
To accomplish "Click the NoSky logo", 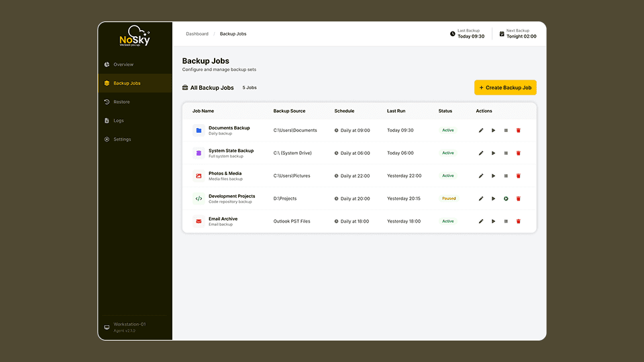I will click(x=135, y=38).
